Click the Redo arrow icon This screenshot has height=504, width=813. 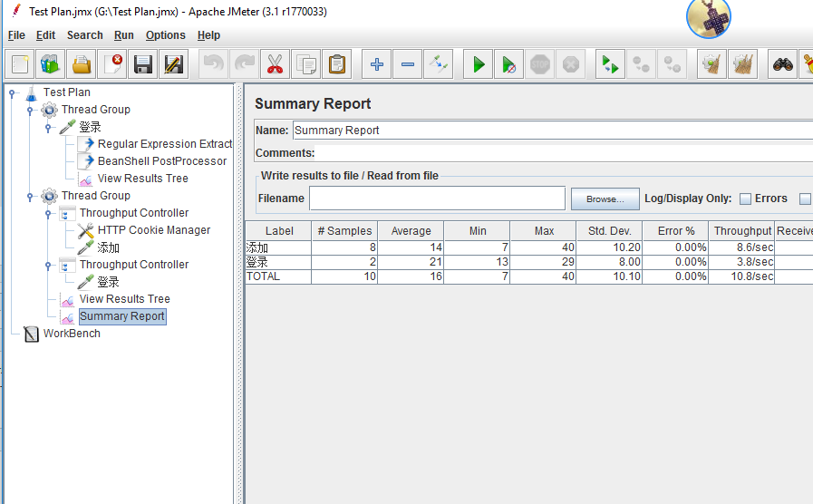244,65
